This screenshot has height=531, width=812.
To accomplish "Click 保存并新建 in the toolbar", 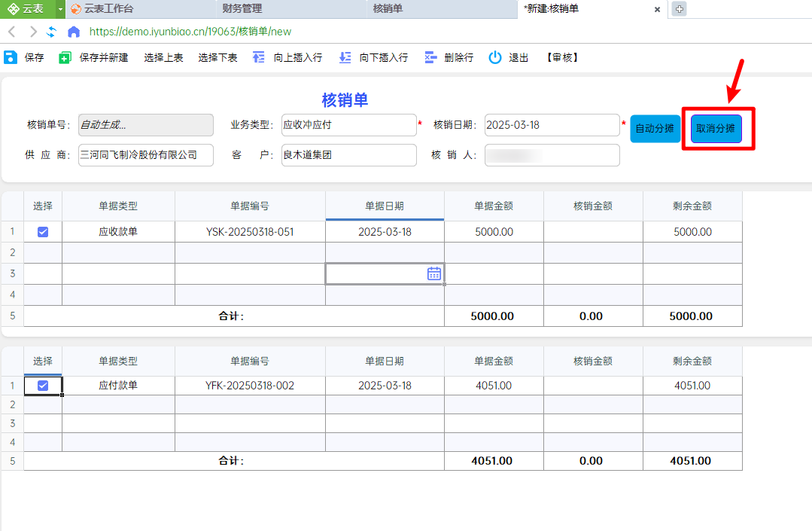I will pyautogui.click(x=104, y=57).
